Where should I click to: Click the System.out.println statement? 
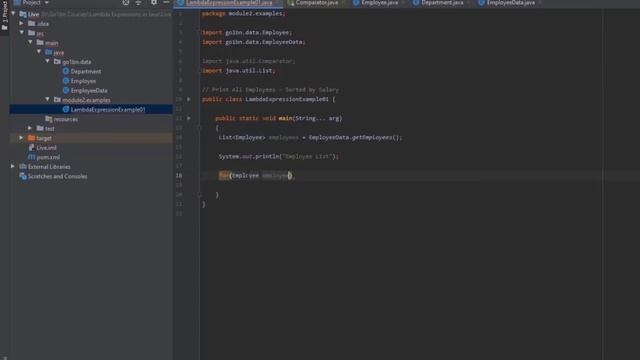(278, 156)
